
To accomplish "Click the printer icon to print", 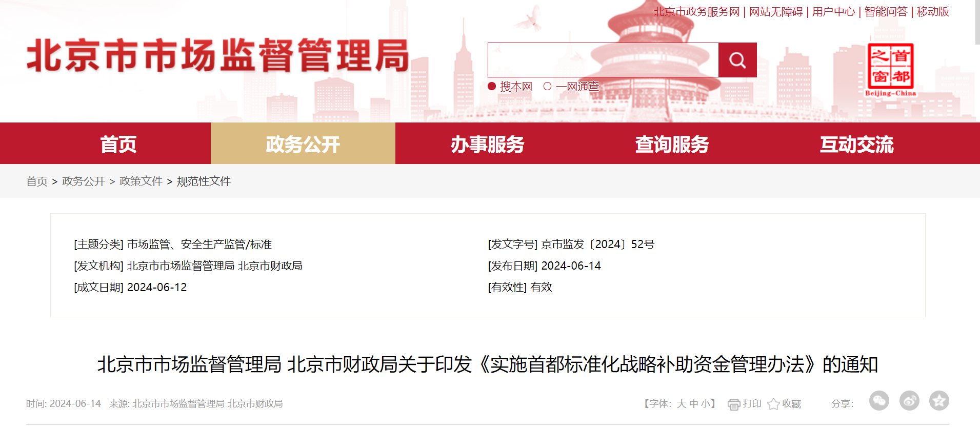I will click(734, 404).
